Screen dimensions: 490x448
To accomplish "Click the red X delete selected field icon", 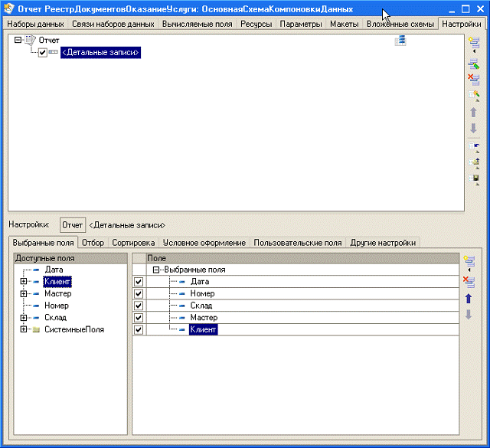I will (469, 281).
